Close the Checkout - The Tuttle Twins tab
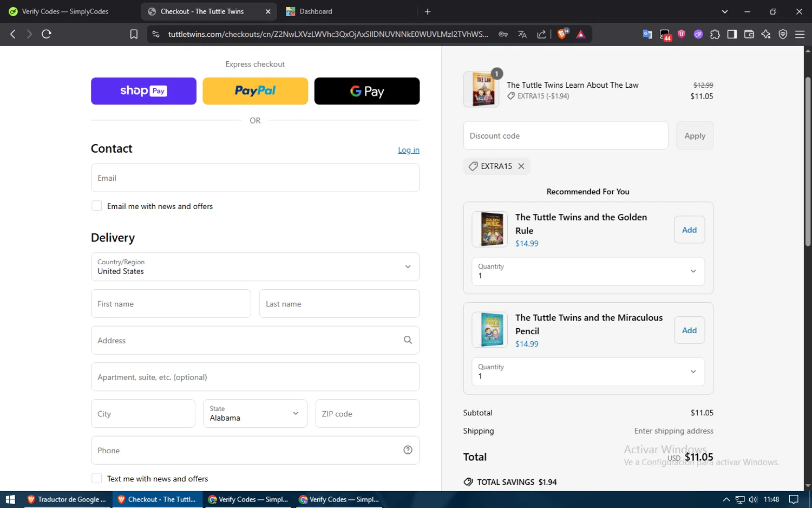The width and height of the screenshot is (812, 508). [268, 11]
